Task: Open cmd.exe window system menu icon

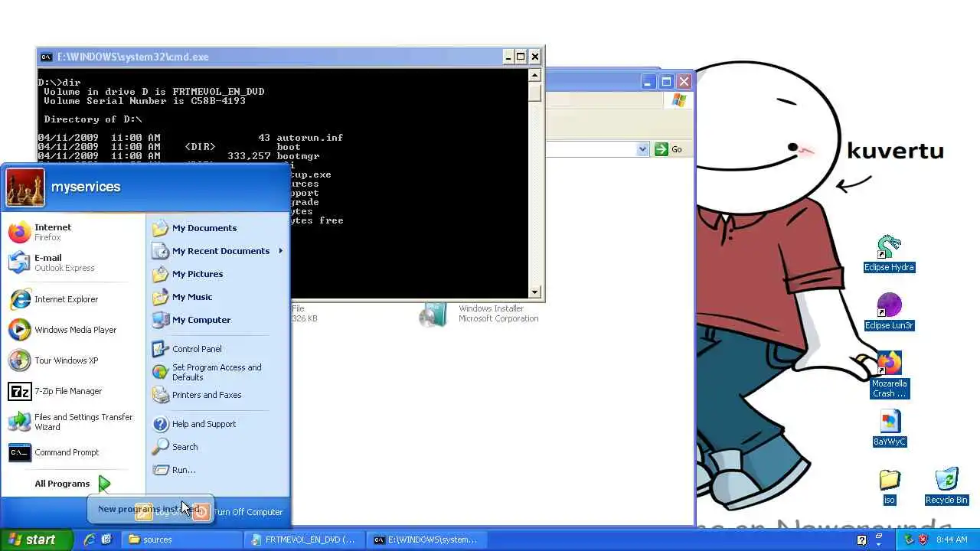Action: coord(46,57)
